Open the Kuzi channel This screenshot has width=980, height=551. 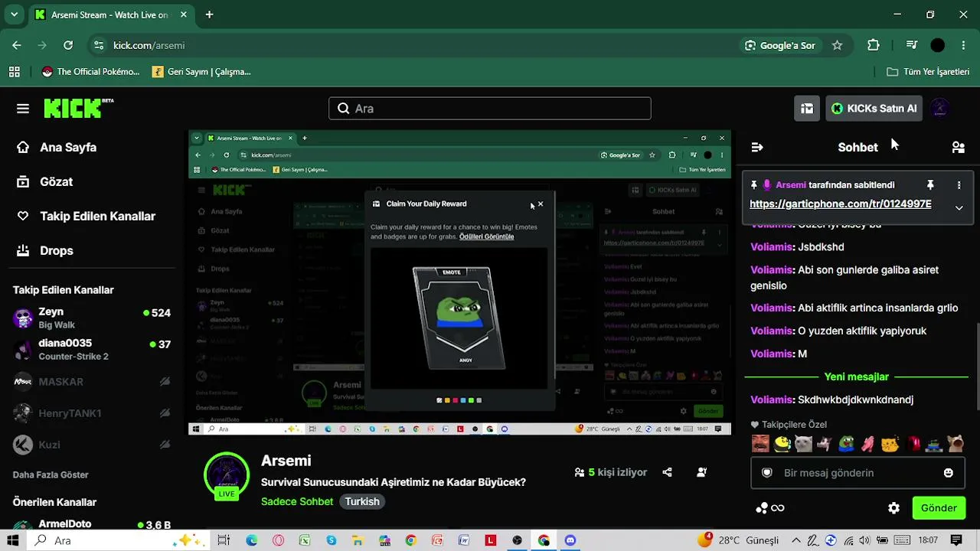(x=92, y=445)
